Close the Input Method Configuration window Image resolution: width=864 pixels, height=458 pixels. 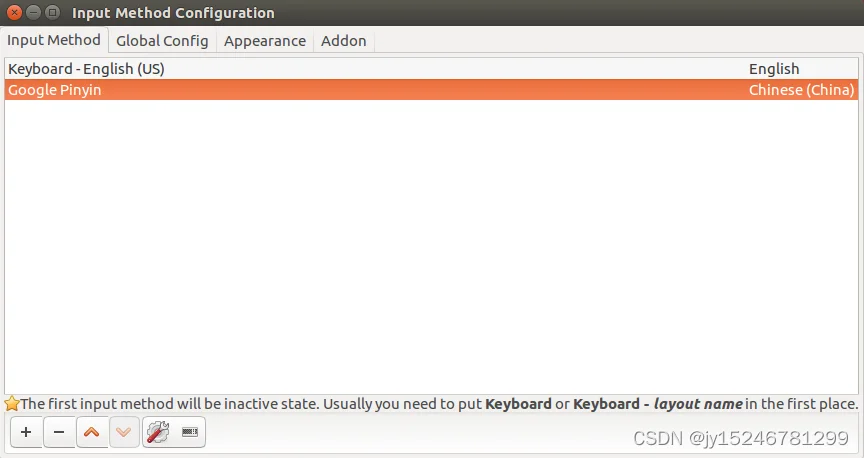(15, 12)
